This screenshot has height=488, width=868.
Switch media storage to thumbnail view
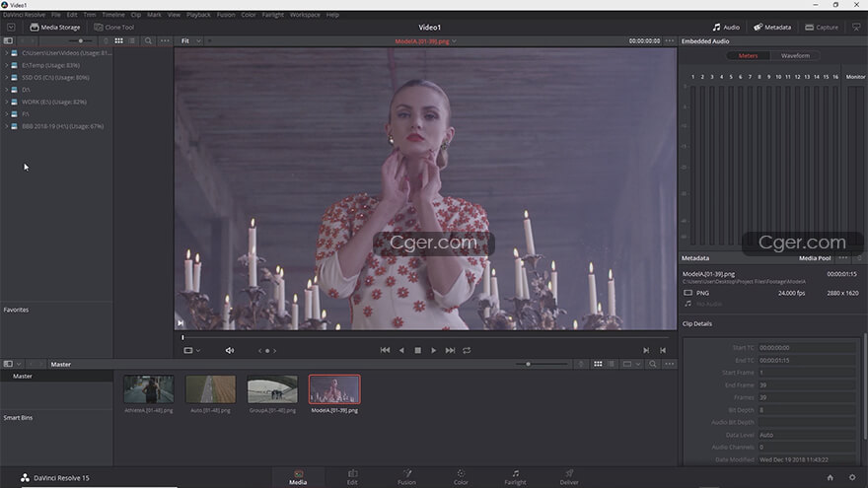pos(118,41)
